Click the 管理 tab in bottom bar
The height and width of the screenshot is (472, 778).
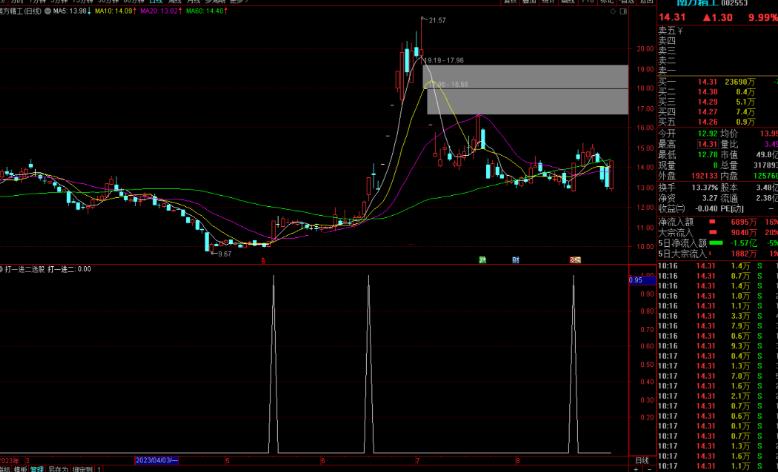tap(37, 469)
